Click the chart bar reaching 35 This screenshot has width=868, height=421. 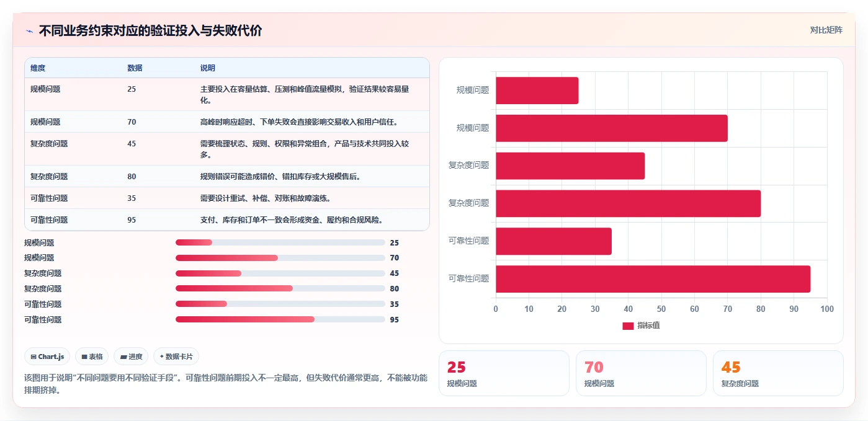pyautogui.click(x=553, y=241)
